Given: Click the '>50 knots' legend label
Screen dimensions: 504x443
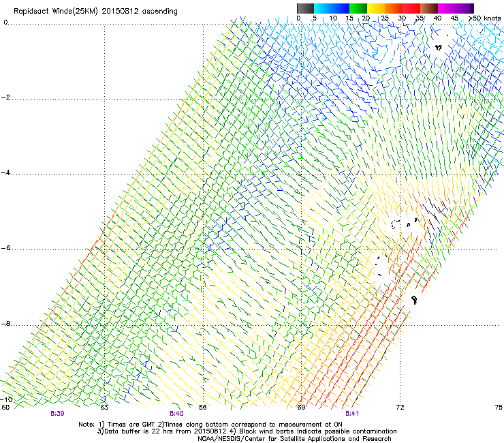Looking at the screenshot, I should coord(484,18).
